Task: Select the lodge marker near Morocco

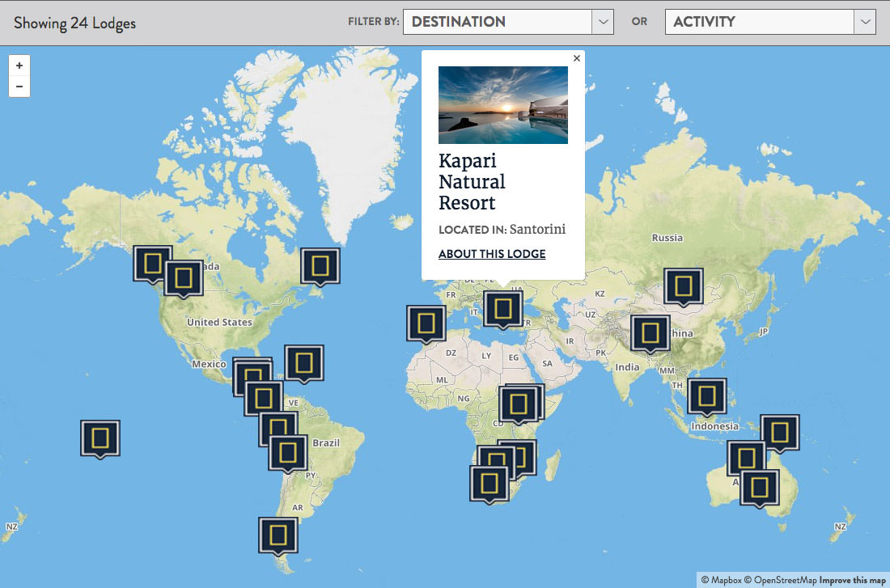Action: pyautogui.click(x=426, y=324)
